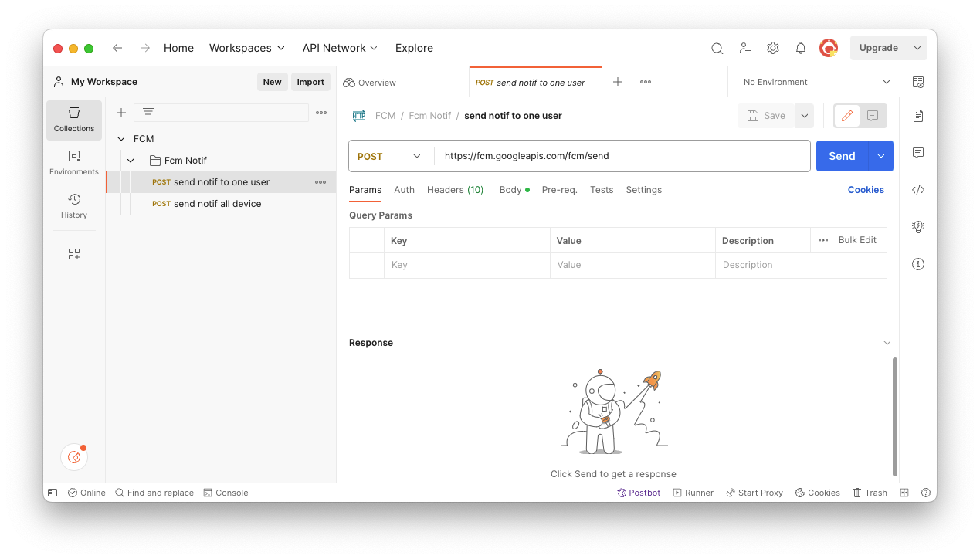The image size is (980, 559).
Task: Switch to the Pre-req. tab
Action: click(560, 190)
